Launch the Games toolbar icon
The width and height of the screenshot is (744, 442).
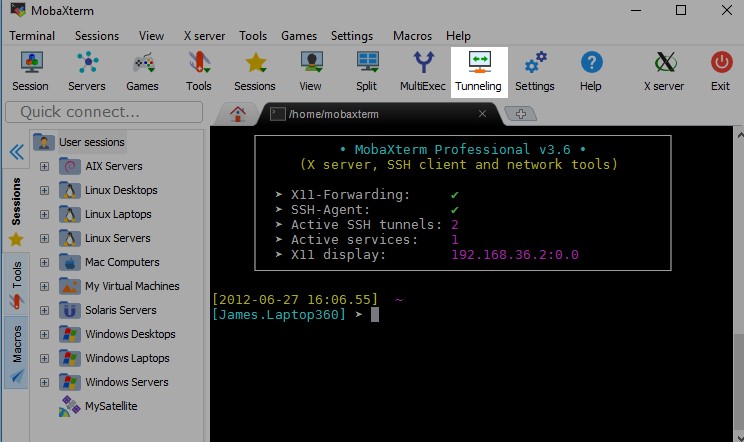[x=142, y=70]
